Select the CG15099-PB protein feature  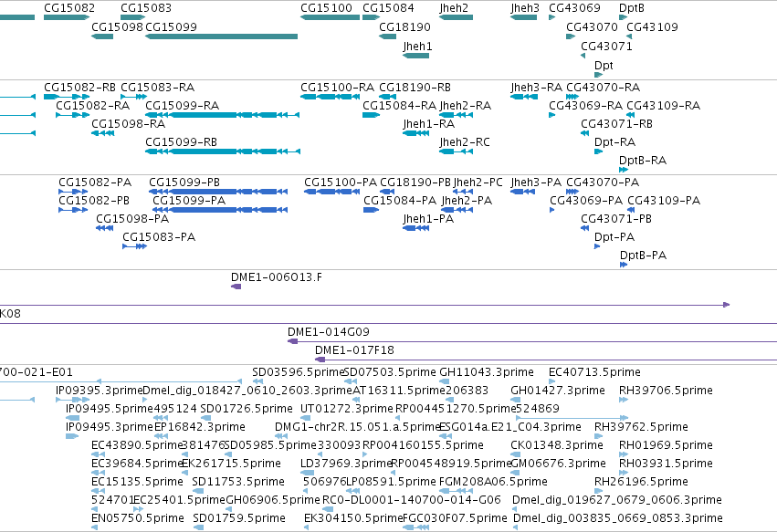point(218,192)
